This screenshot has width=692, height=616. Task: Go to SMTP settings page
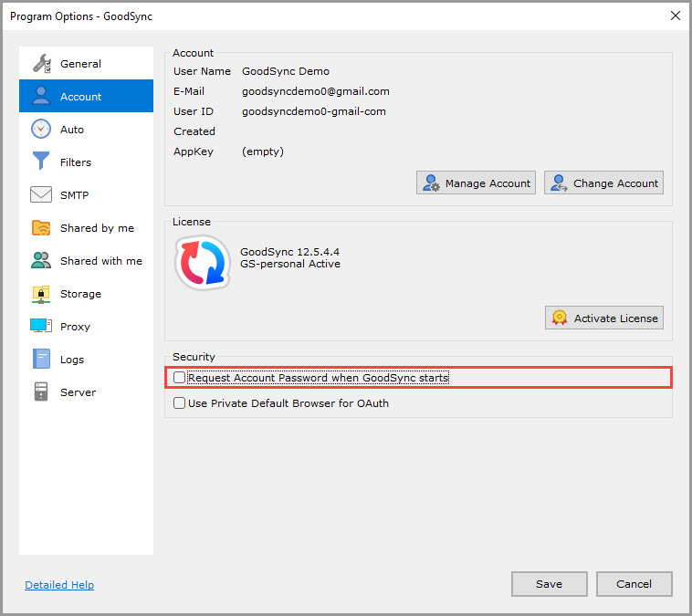pyautogui.click(x=86, y=194)
